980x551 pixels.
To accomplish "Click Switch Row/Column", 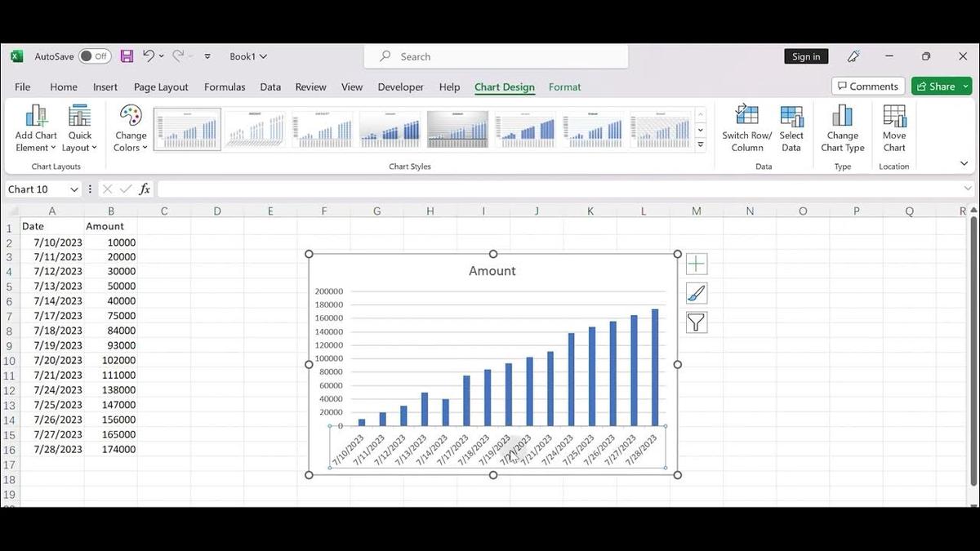I will [x=746, y=127].
